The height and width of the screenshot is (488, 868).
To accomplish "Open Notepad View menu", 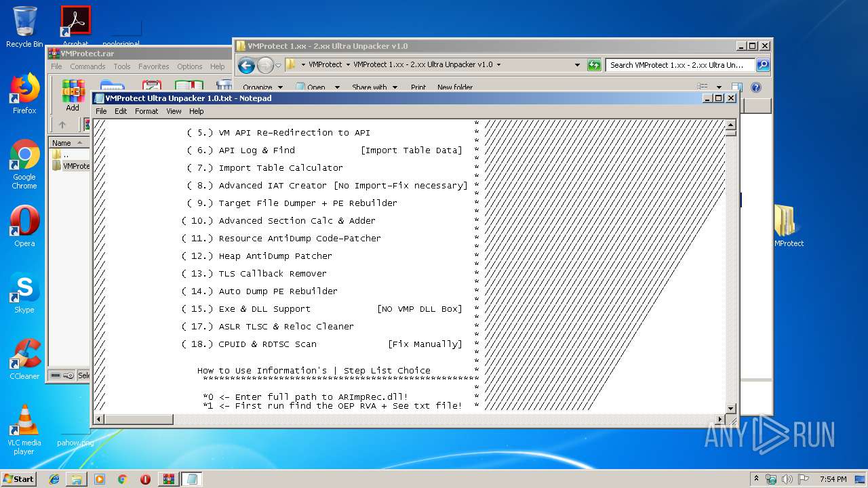I will [x=174, y=111].
